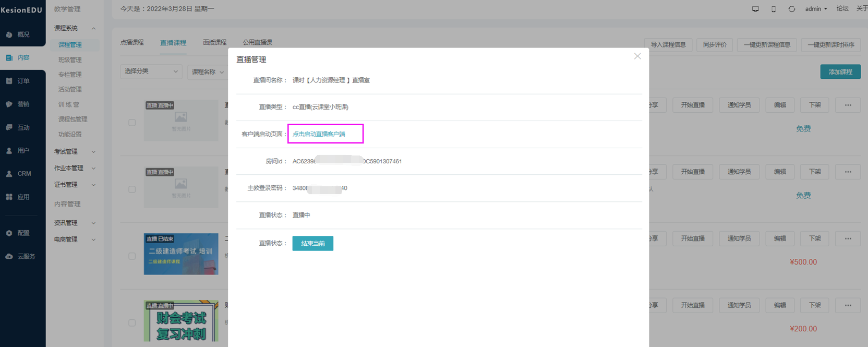Select the checkbox for 财会考试 course
The image size is (868, 347).
(132, 323)
